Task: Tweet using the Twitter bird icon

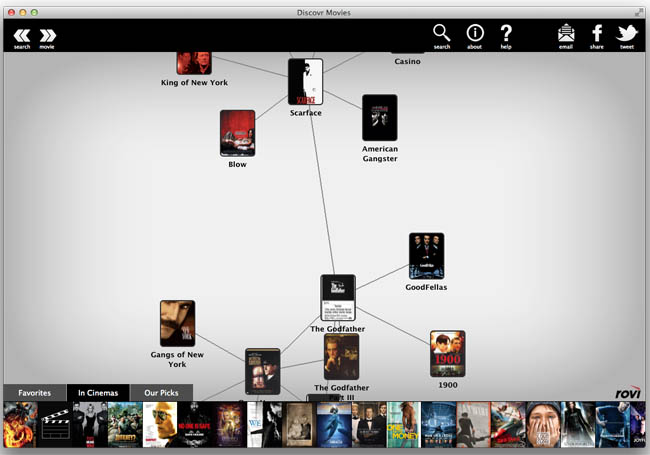Action: 627,35
